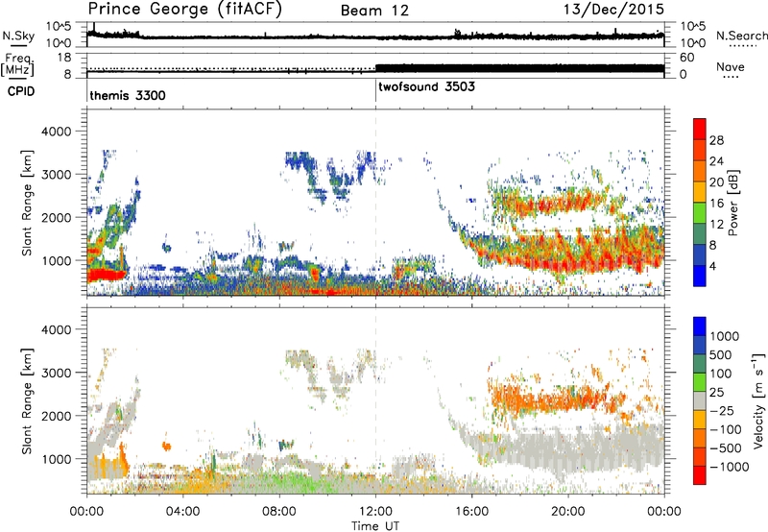Click the "24" value on the Power colorbar
Image resolution: width=768 pixels, height=532 pixels.
pos(716,161)
